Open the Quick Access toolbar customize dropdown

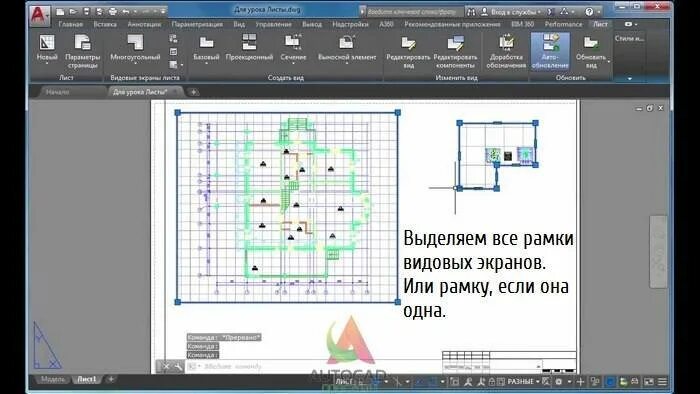pos(163,11)
